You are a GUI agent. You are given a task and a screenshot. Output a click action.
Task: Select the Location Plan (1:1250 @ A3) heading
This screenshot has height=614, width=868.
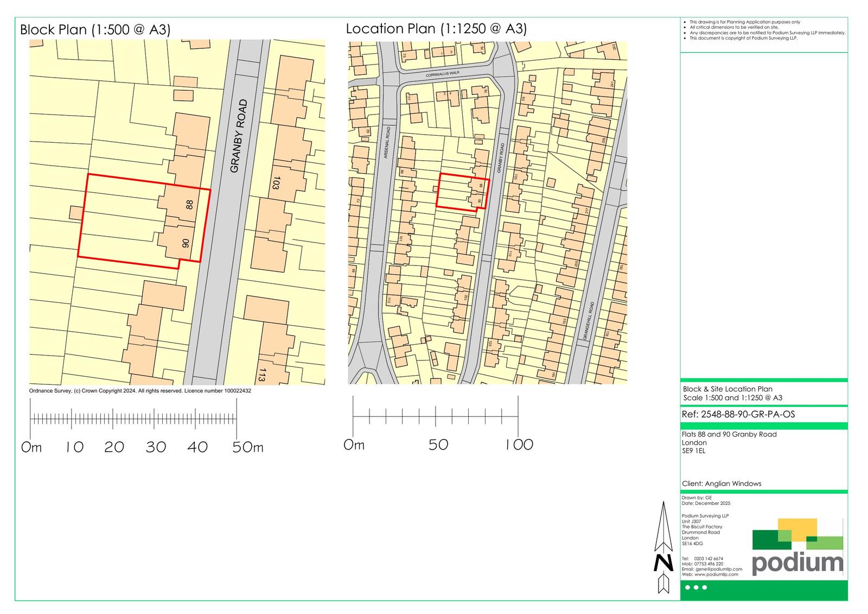click(436, 28)
